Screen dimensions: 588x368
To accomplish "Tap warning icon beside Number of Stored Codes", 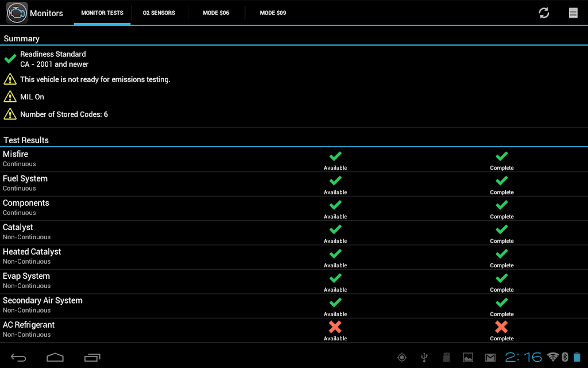I will point(10,114).
